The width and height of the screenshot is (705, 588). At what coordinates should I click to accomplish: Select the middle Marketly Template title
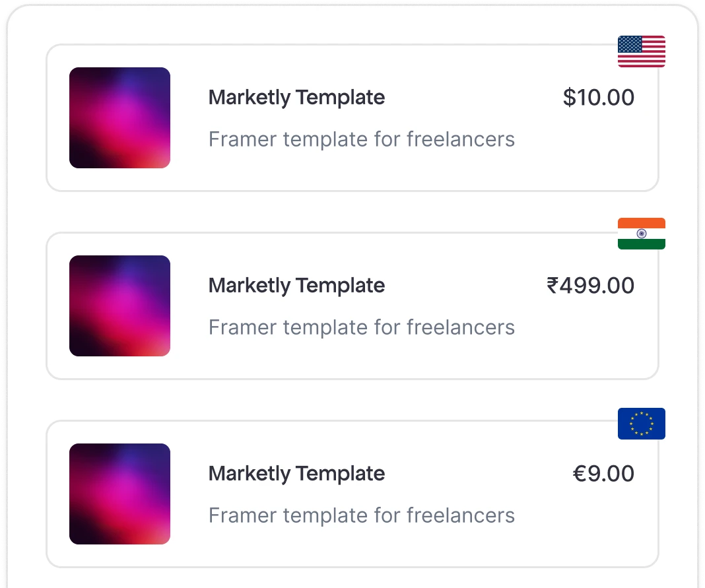point(296,285)
